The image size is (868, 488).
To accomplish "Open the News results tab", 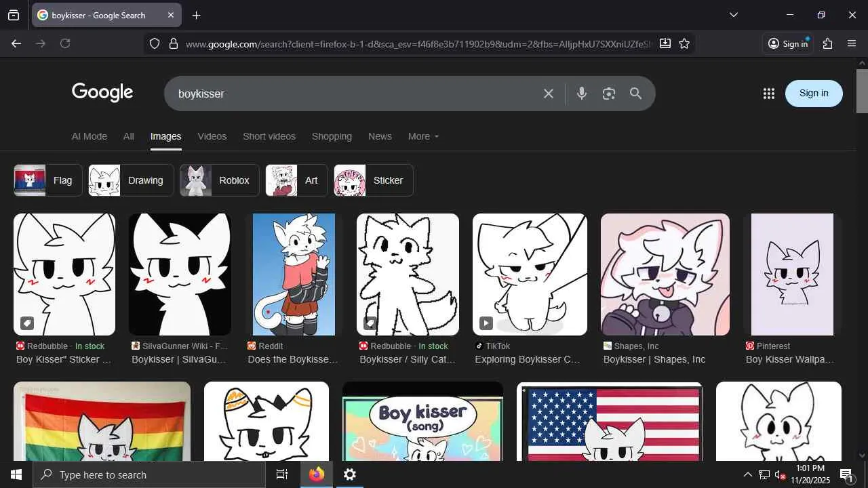I will 380,136.
